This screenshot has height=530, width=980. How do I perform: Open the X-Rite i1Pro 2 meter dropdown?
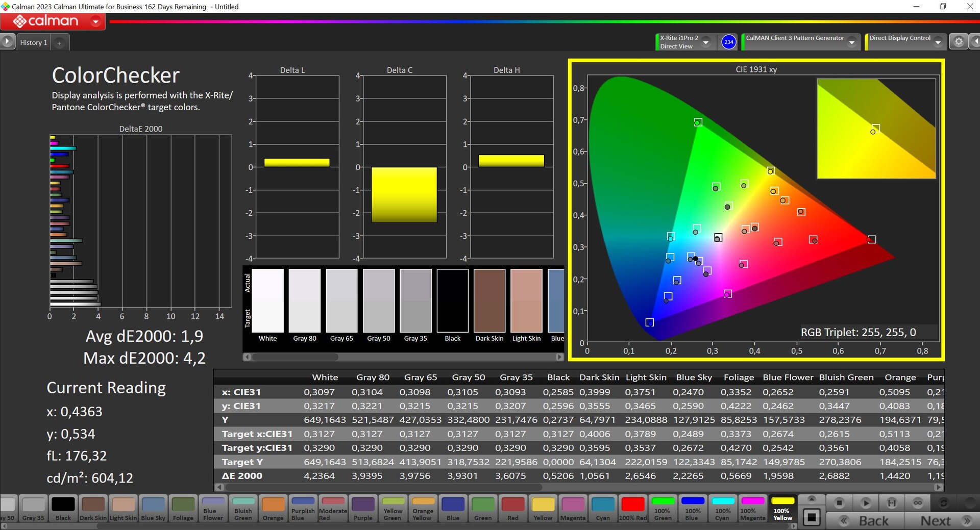pos(706,42)
